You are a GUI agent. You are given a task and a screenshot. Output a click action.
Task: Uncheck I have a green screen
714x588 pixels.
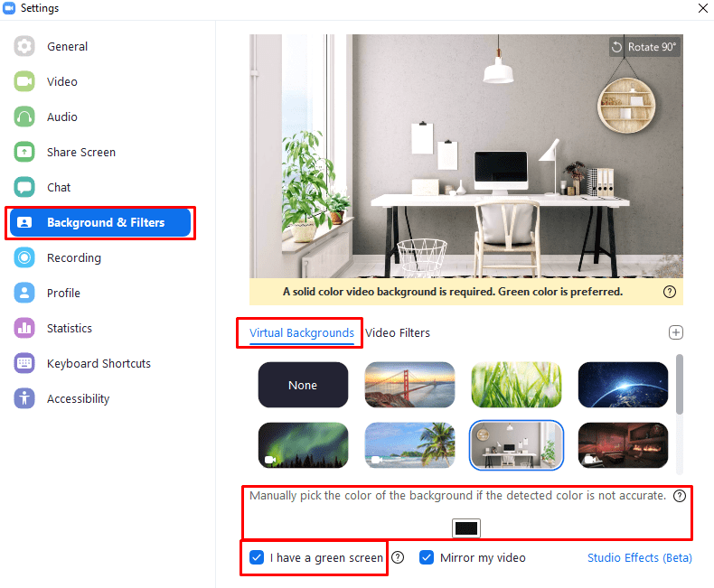pos(257,557)
